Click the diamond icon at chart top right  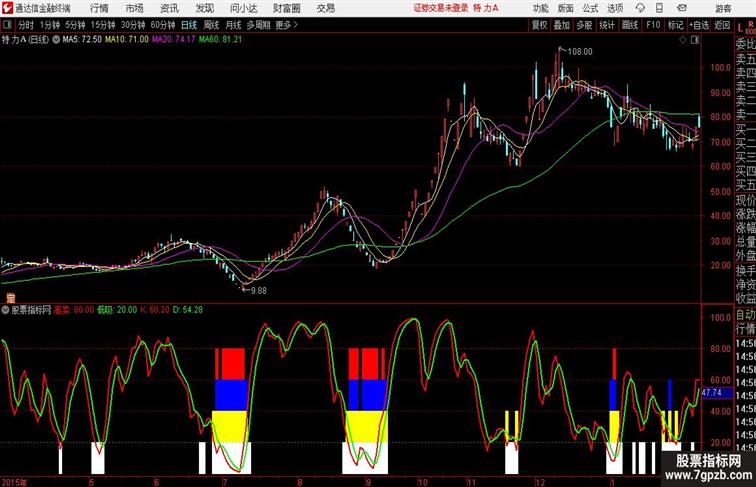click(683, 41)
